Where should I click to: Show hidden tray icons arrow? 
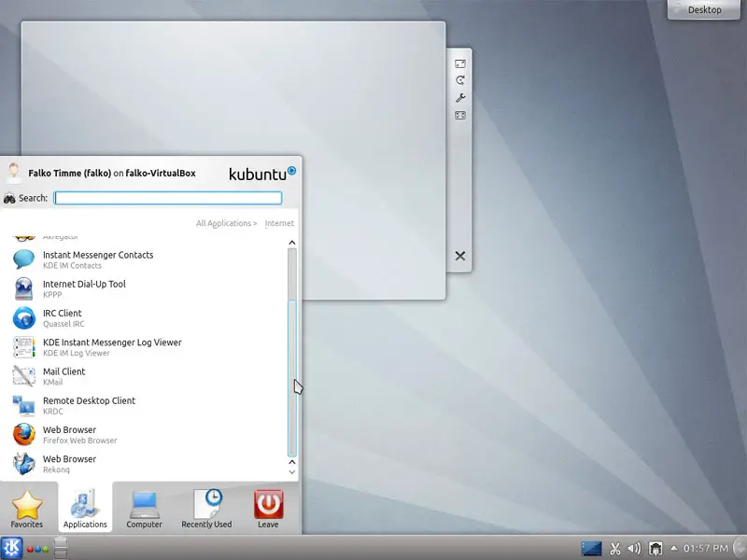[x=673, y=548]
